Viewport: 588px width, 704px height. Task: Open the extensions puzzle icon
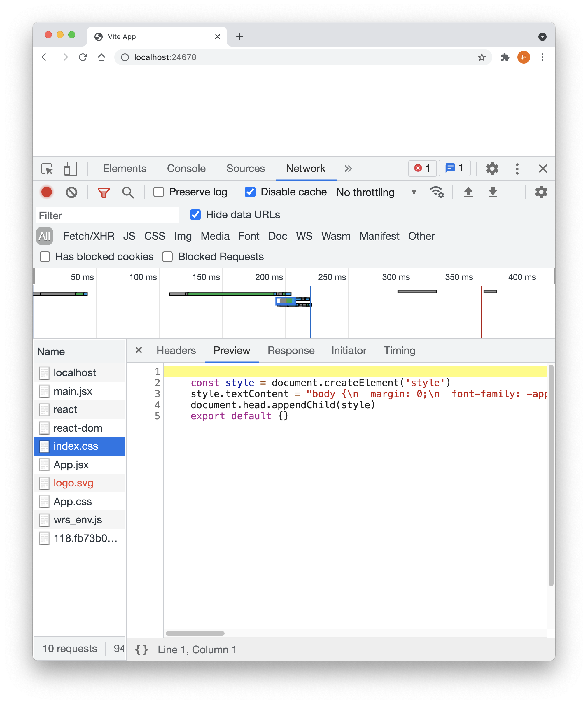[505, 57]
